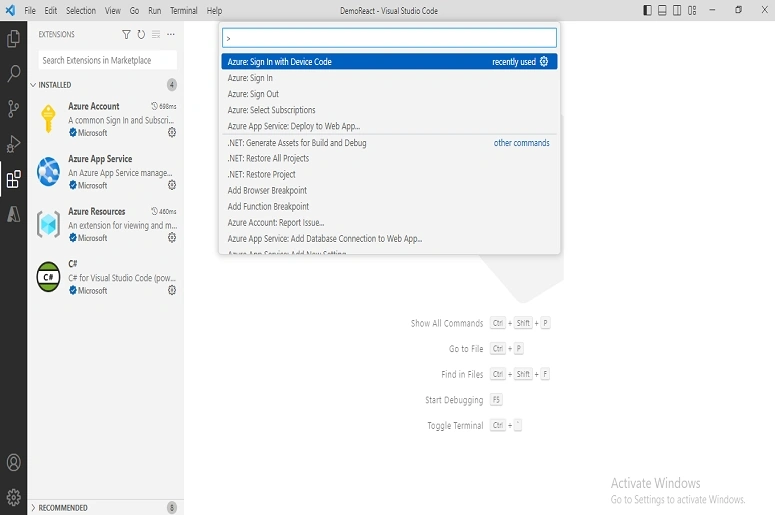Image resolution: width=775 pixels, height=515 pixels.
Task: Open the File menu
Action: pyautogui.click(x=30, y=10)
